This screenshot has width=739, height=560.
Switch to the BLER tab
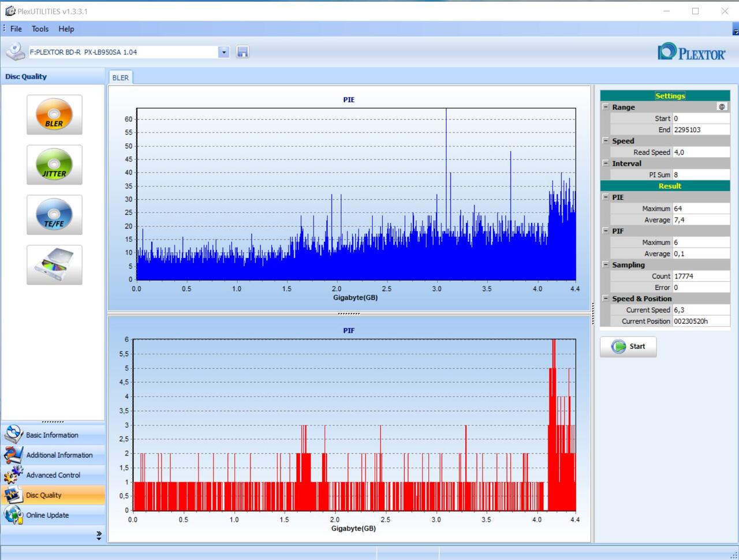click(x=121, y=78)
